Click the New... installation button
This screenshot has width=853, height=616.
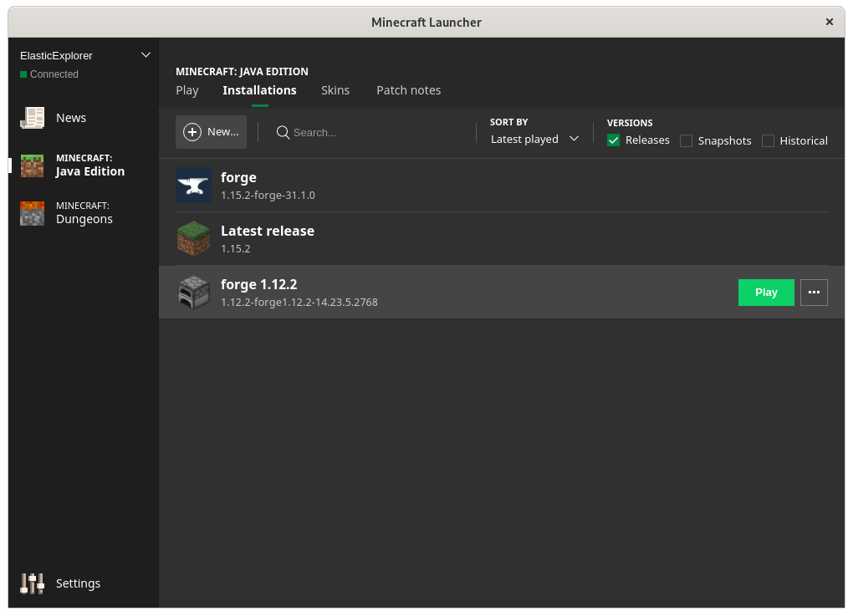coord(211,132)
